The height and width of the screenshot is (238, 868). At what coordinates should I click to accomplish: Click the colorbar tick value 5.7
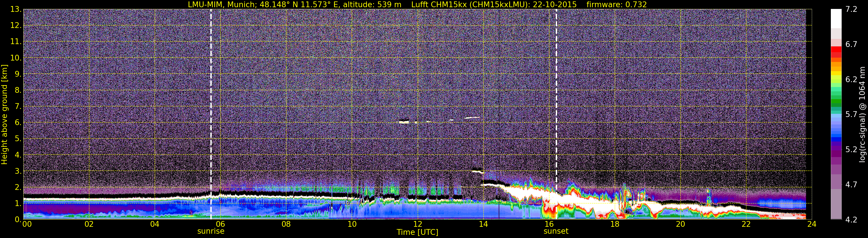(851, 114)
